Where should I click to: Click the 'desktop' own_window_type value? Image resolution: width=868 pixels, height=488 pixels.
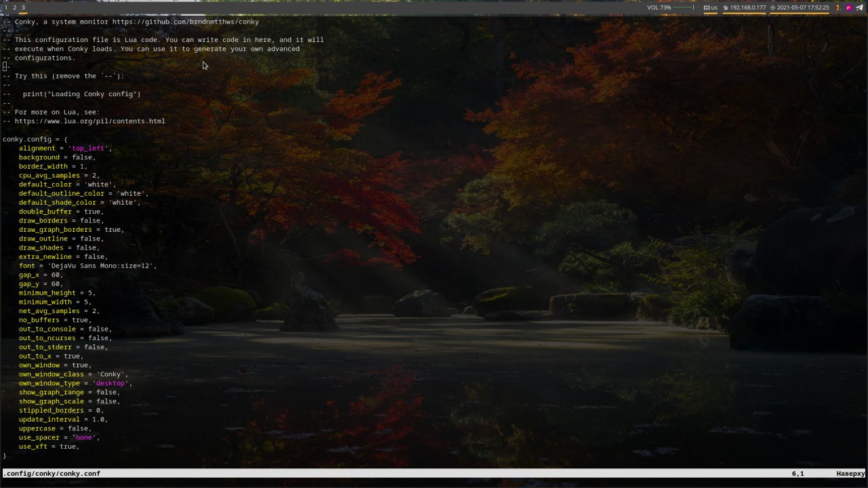(x=111, y=383)
